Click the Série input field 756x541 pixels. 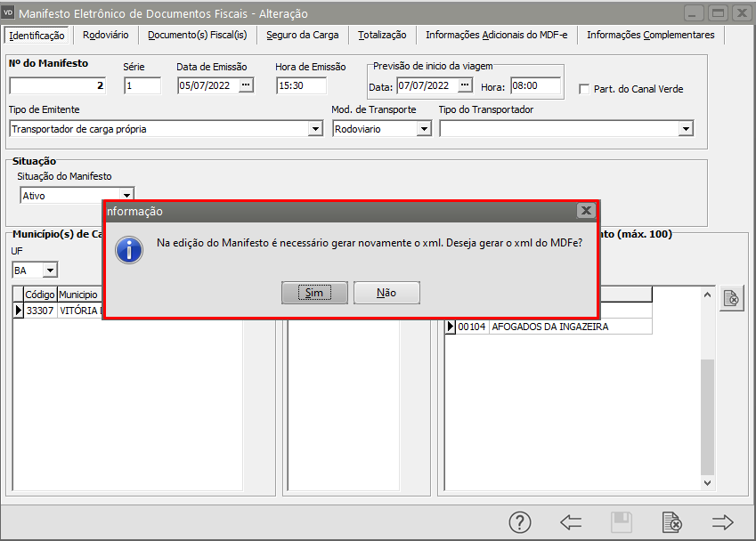[142, 85]
